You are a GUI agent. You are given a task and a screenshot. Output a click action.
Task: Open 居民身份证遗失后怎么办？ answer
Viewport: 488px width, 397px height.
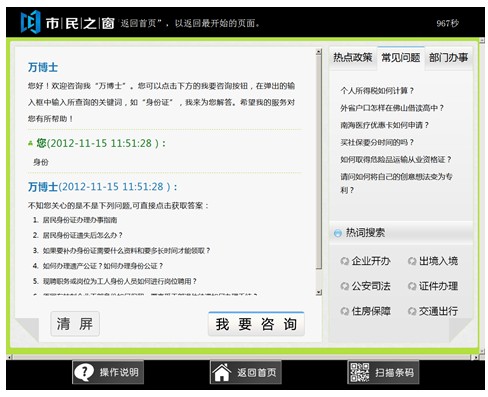[x=83, y=235]
